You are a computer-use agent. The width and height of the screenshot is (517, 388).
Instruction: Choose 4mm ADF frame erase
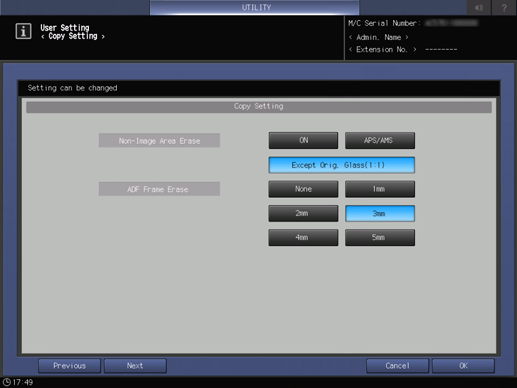tap(303, 237)
